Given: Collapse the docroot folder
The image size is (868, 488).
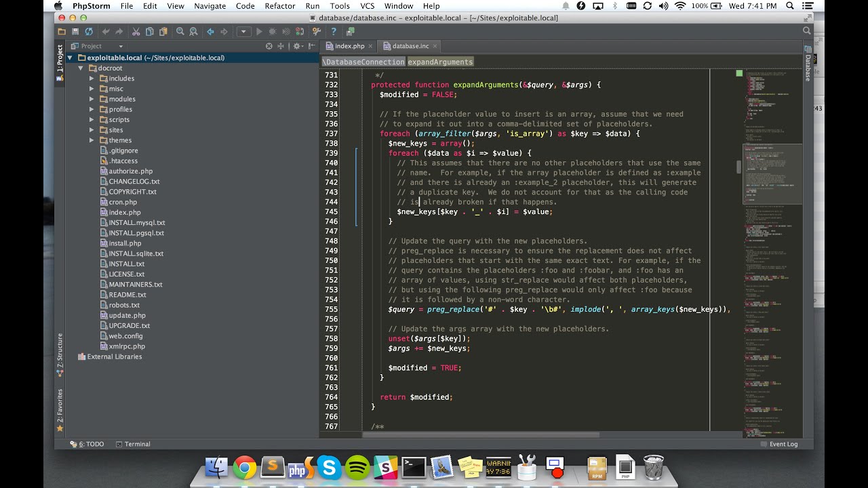Looking at the screenshot, I should [x=81, y=68].
